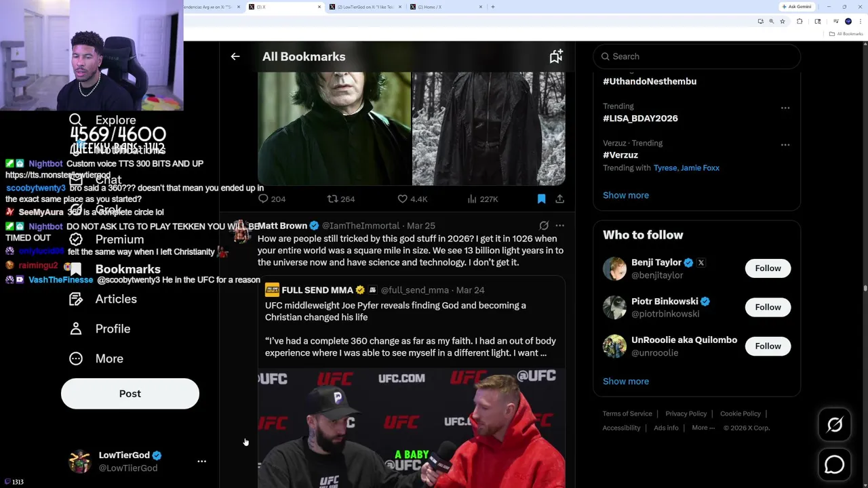Screen dimensions: 868x488
Task: Open LowTierGod account switcher dots
Action: click(201, 461)
